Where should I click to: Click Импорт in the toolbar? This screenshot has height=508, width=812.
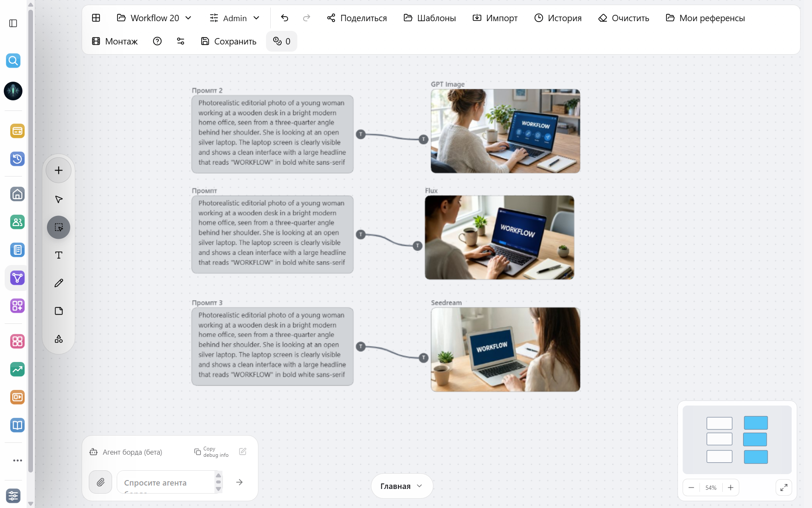[495, 18]
